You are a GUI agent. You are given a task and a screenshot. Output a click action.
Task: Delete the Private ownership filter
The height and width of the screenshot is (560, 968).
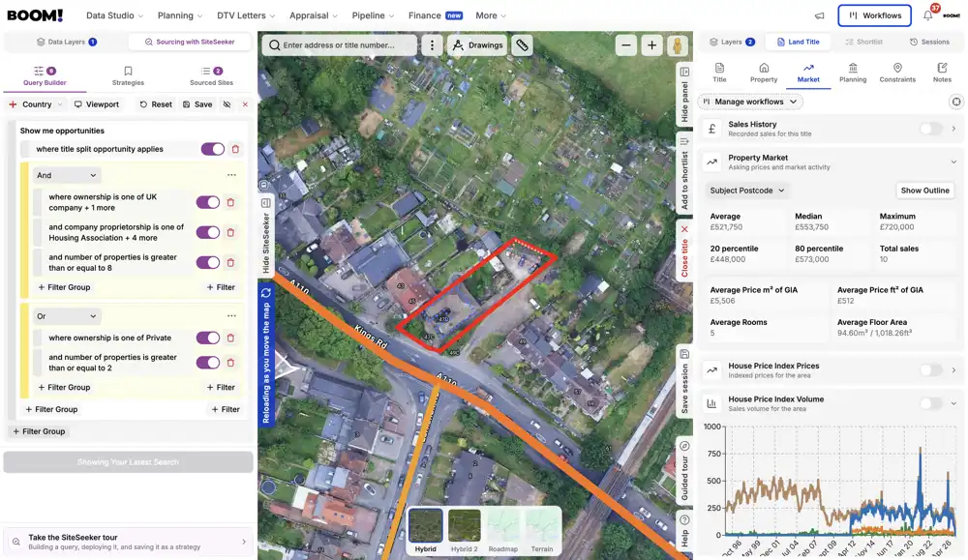coord(231,338)
